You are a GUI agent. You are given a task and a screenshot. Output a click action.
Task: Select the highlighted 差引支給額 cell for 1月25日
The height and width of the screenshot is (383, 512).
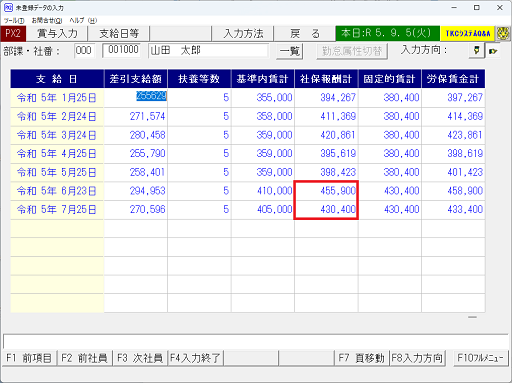click(136, 97)
